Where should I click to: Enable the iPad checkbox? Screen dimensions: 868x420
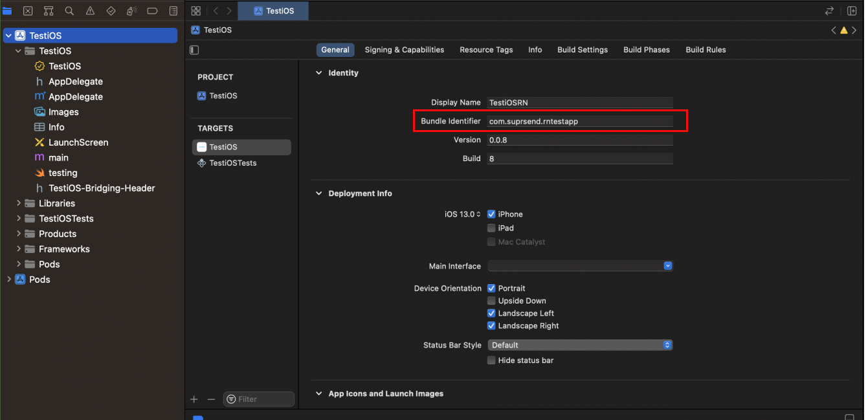(x=491, y=228)
